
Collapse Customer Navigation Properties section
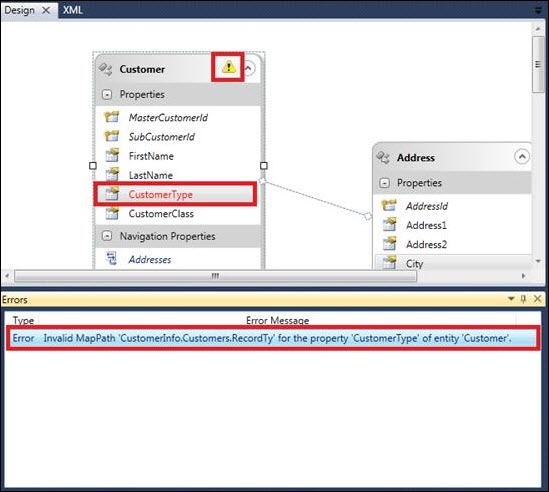click(107, 236)
